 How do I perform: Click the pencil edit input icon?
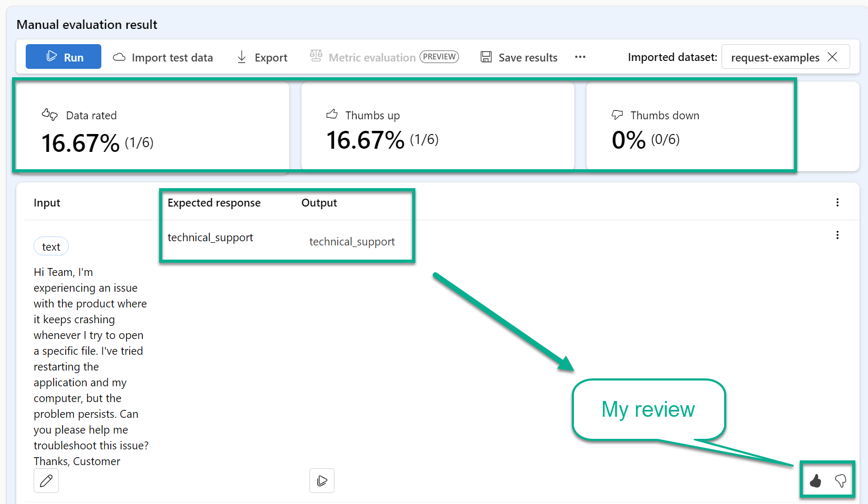tap(46, 480)
